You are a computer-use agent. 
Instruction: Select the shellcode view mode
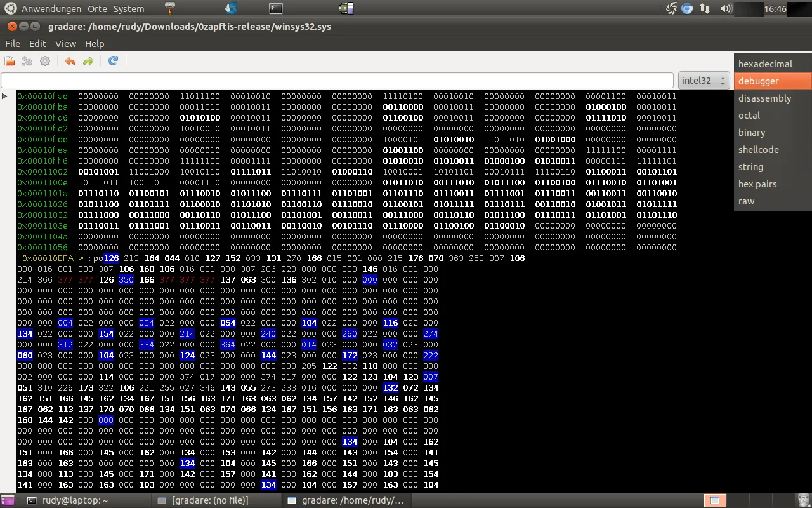point(773,150)
